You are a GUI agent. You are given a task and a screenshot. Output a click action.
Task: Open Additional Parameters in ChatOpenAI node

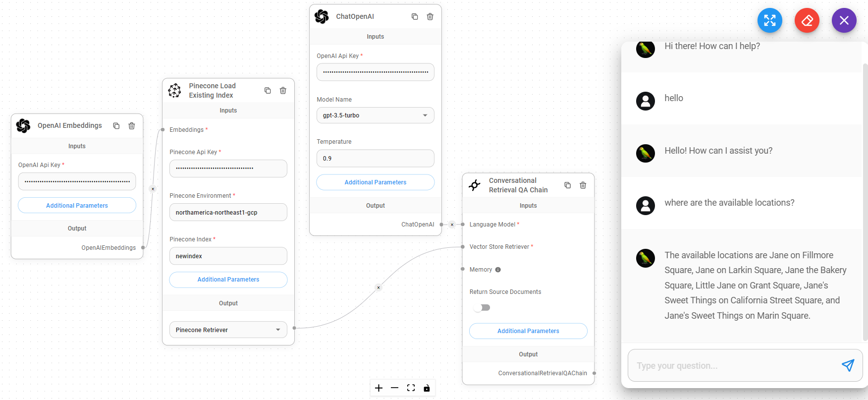(375, 182)
